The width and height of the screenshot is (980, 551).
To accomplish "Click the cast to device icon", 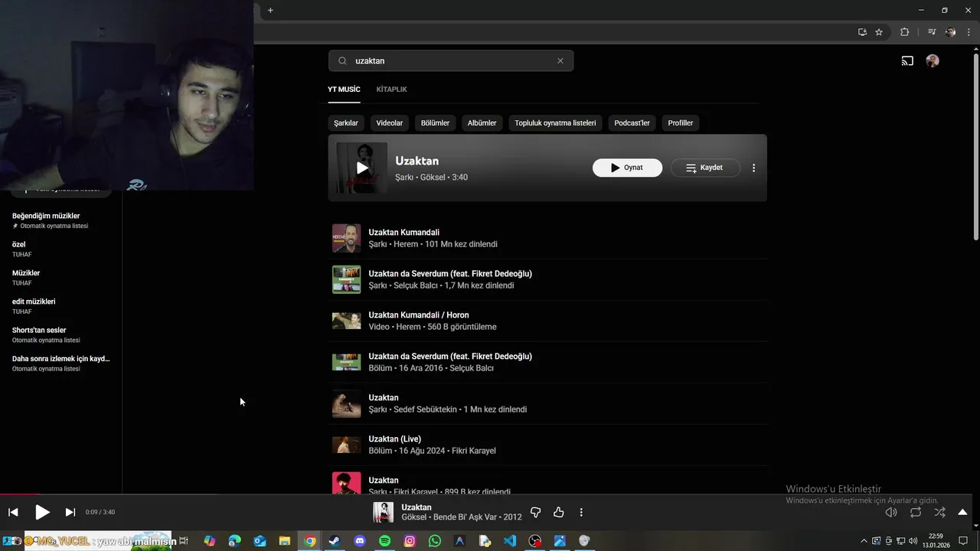I will coord(907,61).
